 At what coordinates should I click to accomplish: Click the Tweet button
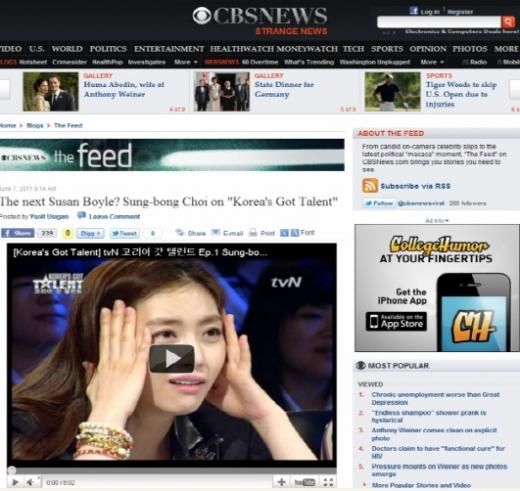pyautogui.click(x=125, y=233)
